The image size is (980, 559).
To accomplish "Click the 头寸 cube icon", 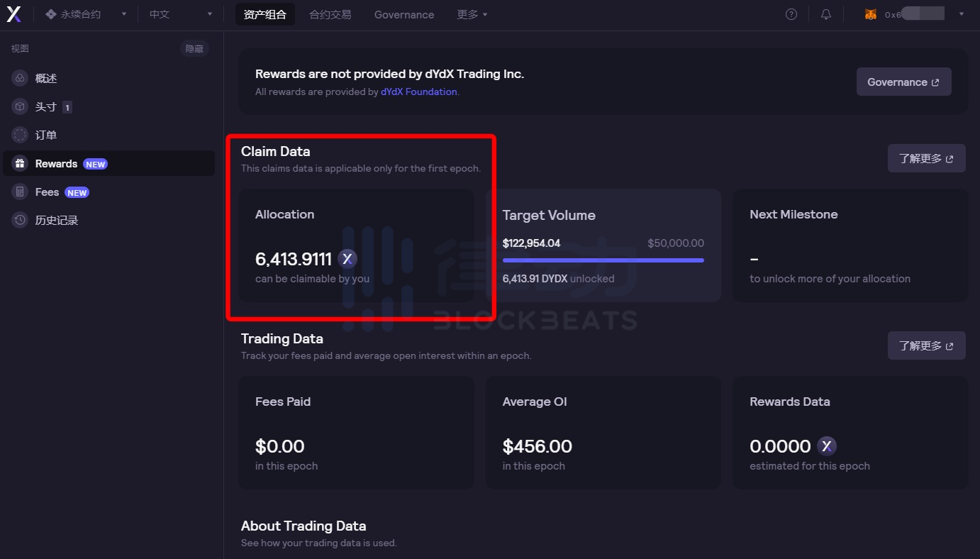I will 20,106.
